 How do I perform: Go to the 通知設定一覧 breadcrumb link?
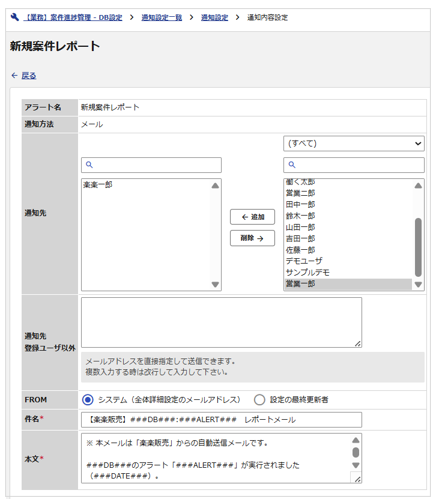point(162,17)
